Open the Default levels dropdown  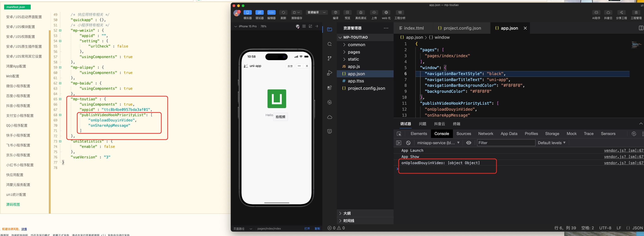tap(551, 143)
